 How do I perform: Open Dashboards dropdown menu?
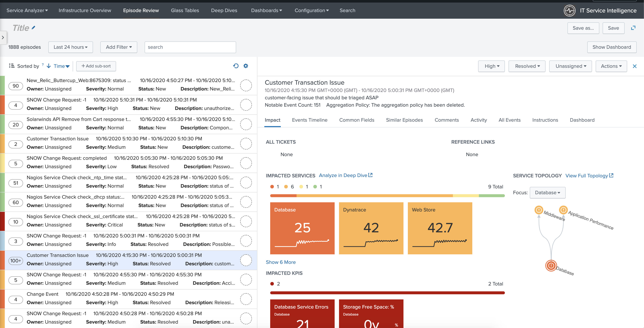coord(267,10)
